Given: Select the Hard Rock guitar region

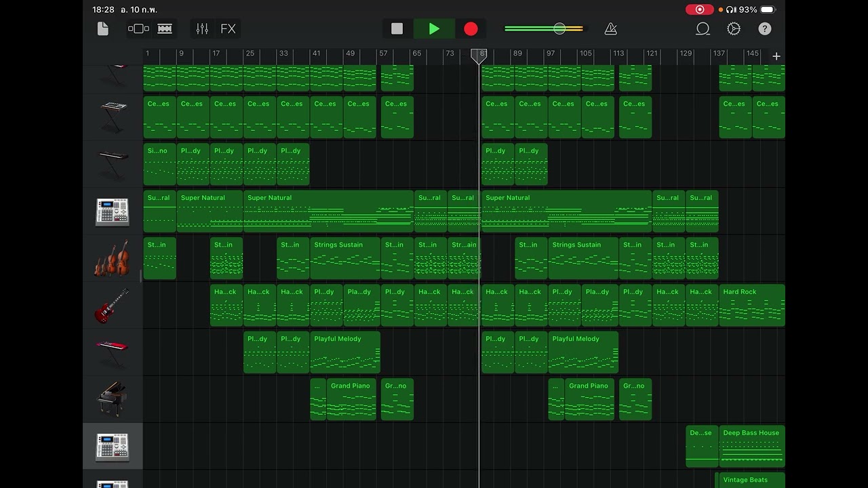Looking at the screenshot, I should point(752,306).
